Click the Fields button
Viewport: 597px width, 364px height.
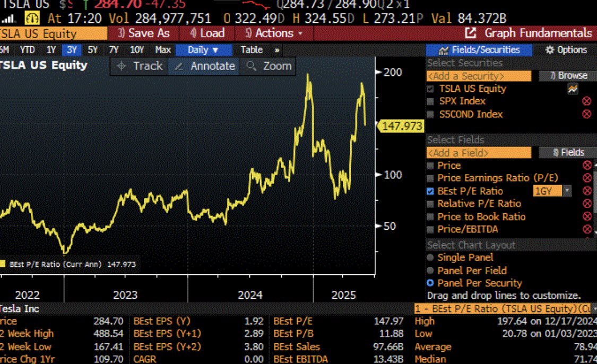coord(568,153)
